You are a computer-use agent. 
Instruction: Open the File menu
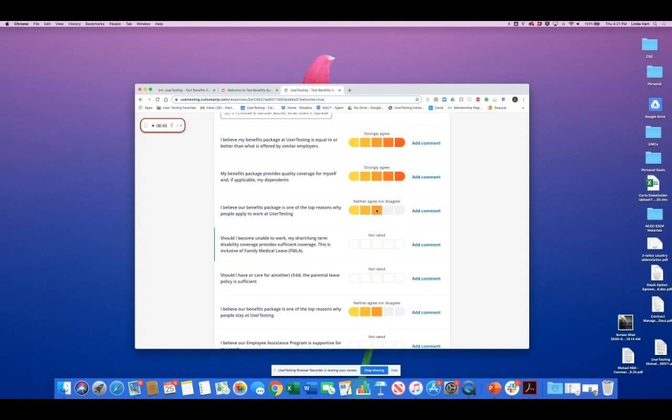(36, 24)
